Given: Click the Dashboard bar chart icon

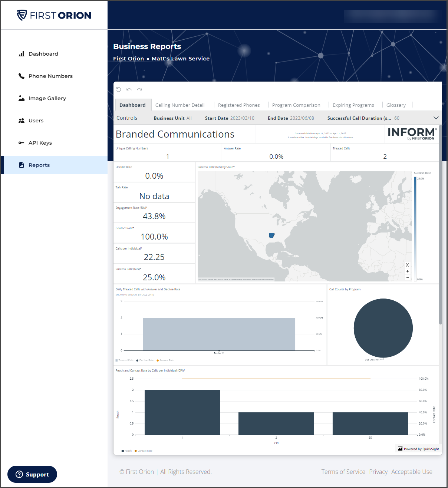Looking at the screenshot, I should [x=22, y=54].
